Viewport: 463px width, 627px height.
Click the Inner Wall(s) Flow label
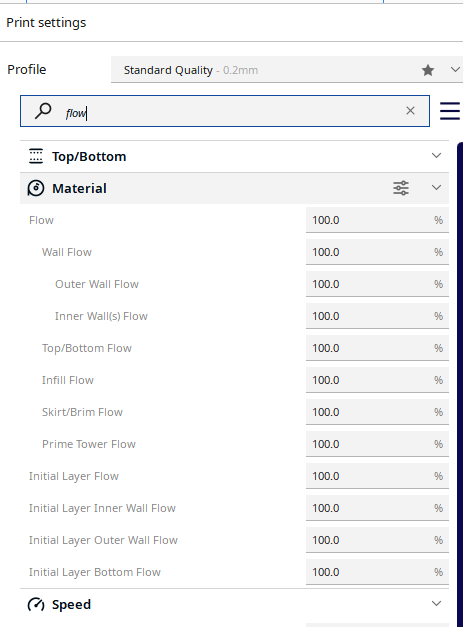(101, 316)
